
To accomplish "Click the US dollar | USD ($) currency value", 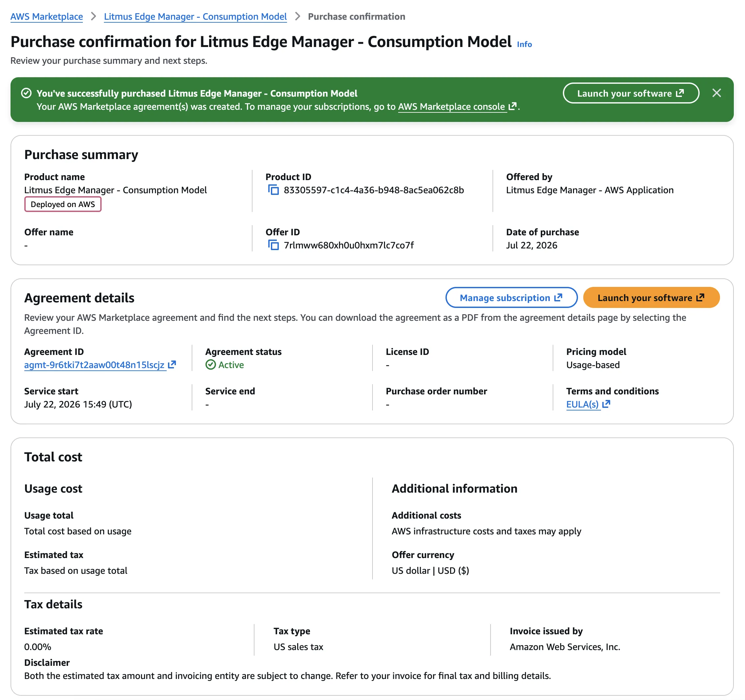I will [430, 570].
